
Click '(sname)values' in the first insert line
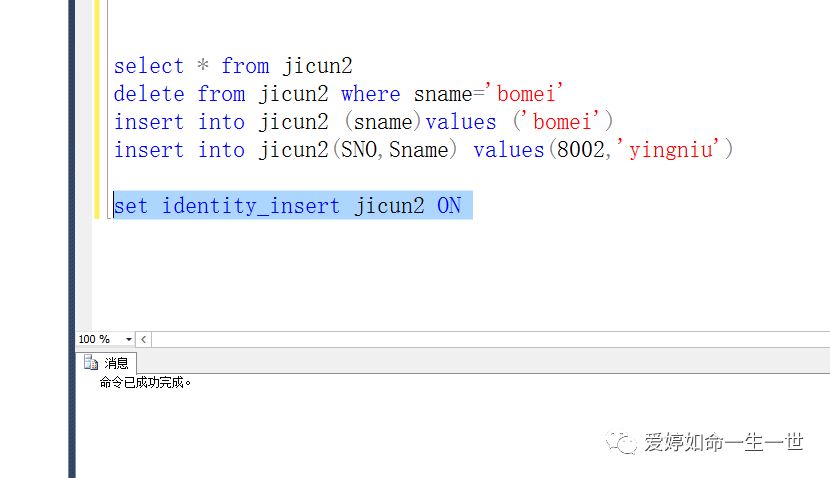tap(420, 122)
